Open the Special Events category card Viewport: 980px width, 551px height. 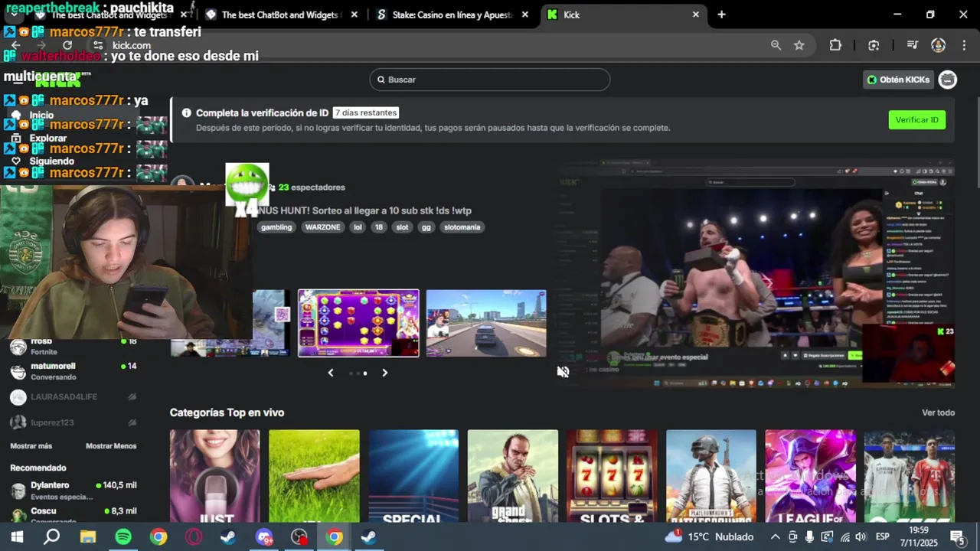[x=413, y=475]
